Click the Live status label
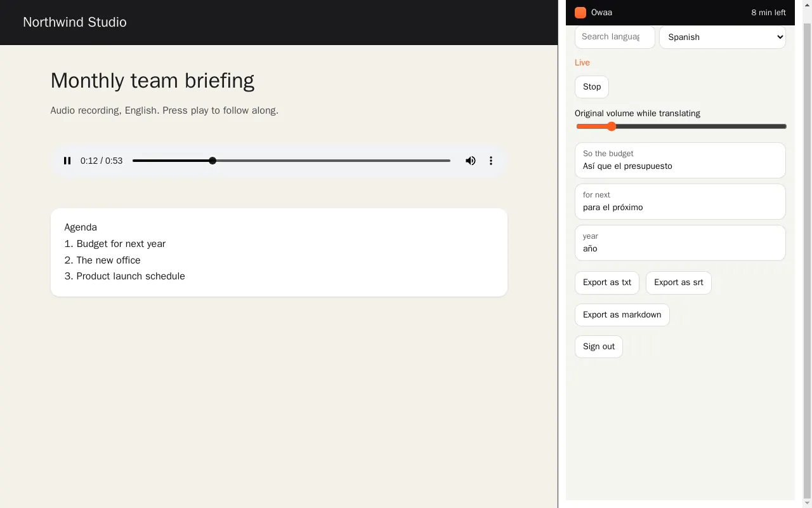 pos(582,63)
